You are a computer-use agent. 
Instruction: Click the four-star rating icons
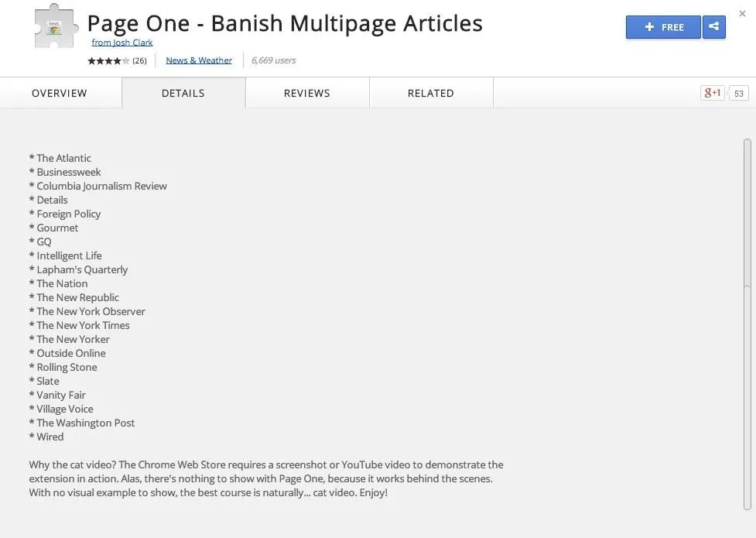coord(108,61)
